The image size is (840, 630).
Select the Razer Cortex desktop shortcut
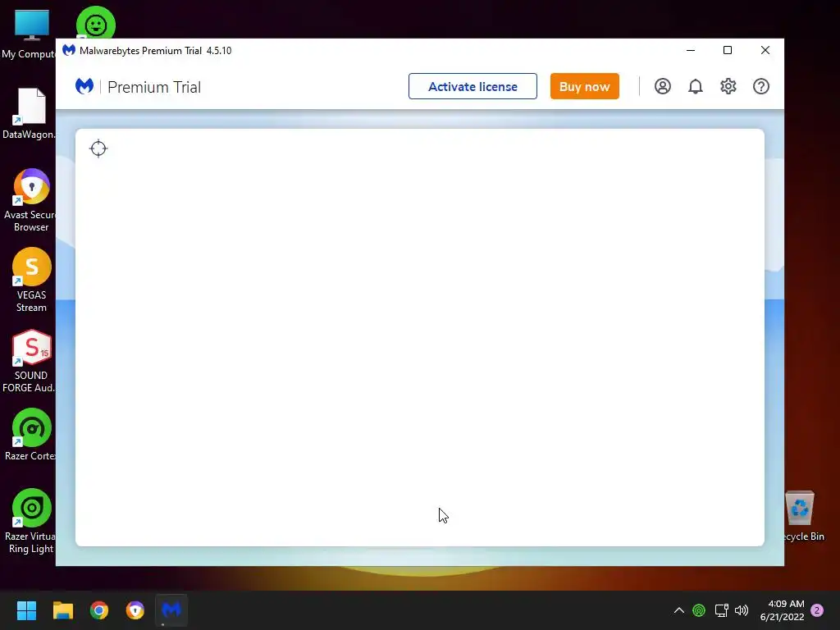[x=30, y=435]
